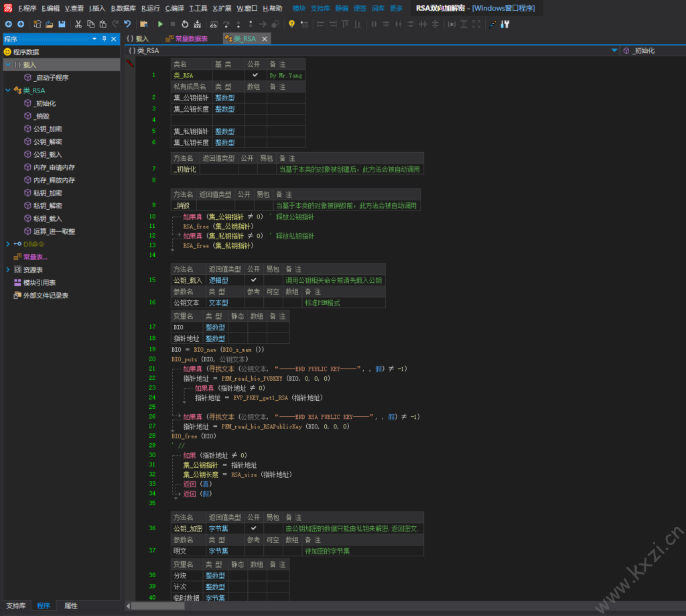Screen dimensions: 686x616
Task: Click the 模块引用表 icon in the tree
Action: (x=17, y=282)
